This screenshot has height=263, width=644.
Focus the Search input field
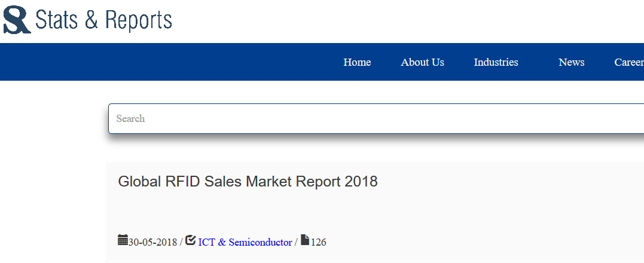[x=376, y=118]
